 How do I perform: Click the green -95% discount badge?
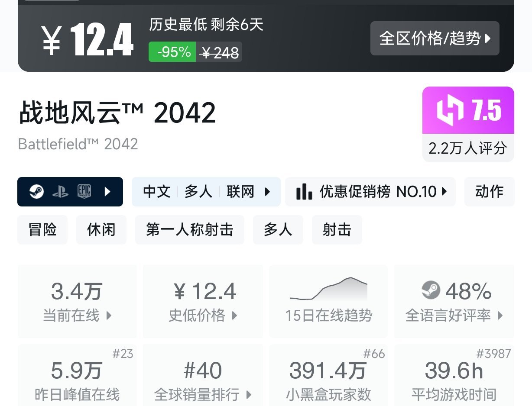click(x=172, y=52)
